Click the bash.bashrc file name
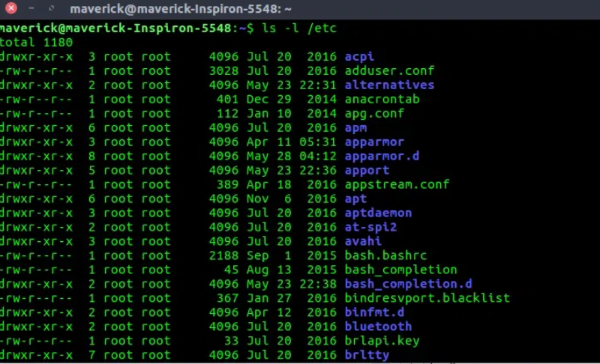 point(385,255)
